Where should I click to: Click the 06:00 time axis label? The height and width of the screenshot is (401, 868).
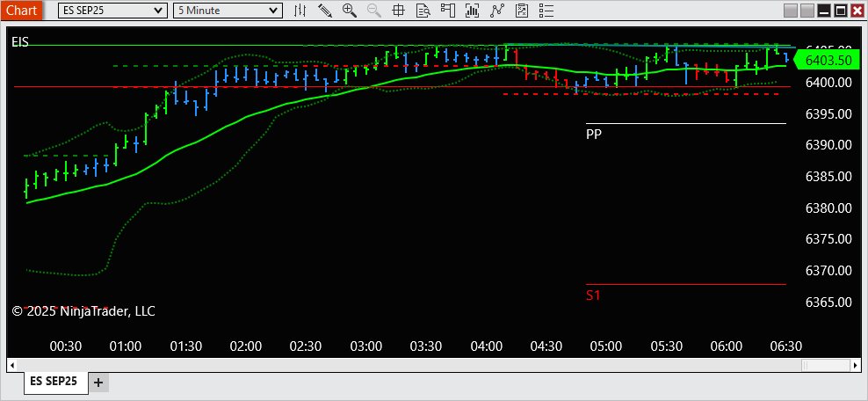(x=727, y=346)
